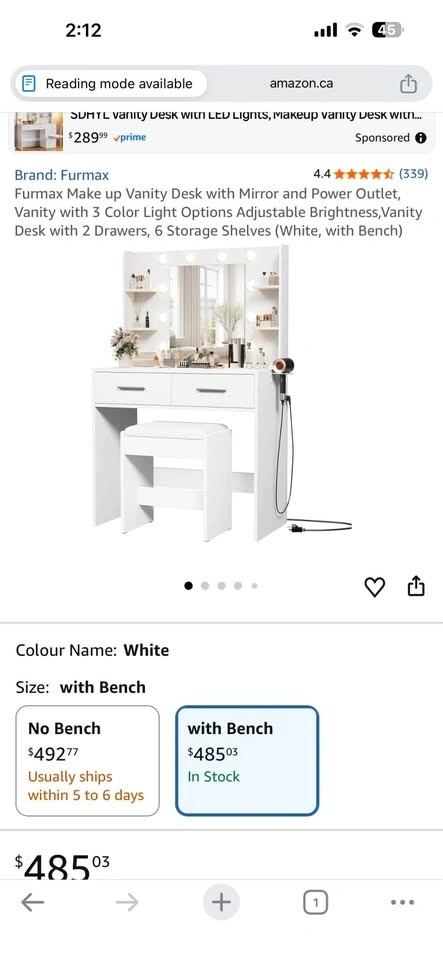The width and height of the screenshot is (443, 960).
Task: Select the No Bench size option
Action: 87,760
